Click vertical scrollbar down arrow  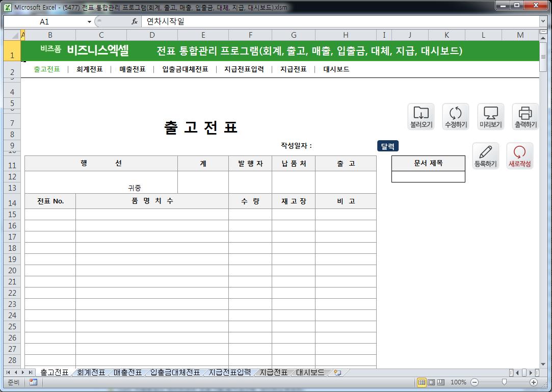pos(543,364)
